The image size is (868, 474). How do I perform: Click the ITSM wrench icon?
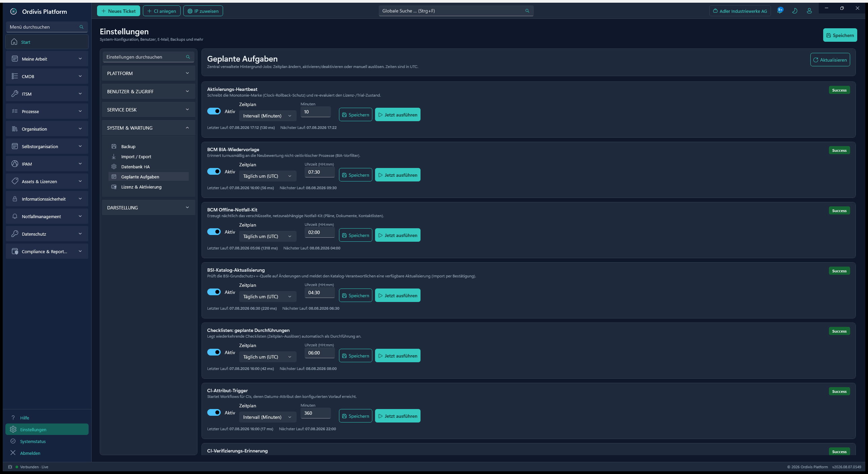pos(15,94)
